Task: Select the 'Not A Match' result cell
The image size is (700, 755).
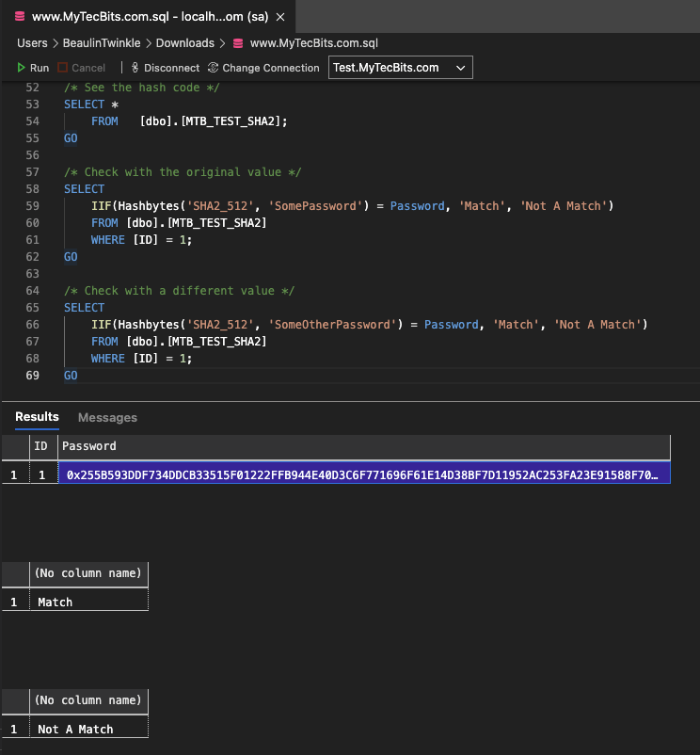Action: click(x=75, y=729)
